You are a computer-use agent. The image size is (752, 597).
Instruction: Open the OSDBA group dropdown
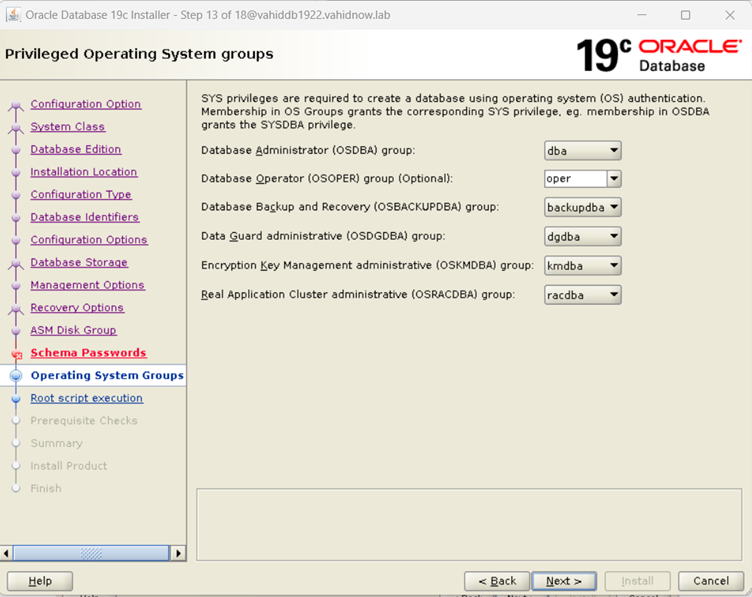click(583, 151)
